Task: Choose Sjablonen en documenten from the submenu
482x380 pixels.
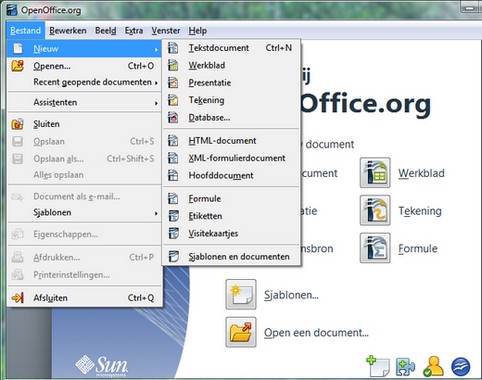Action: [x=231, y=257]
